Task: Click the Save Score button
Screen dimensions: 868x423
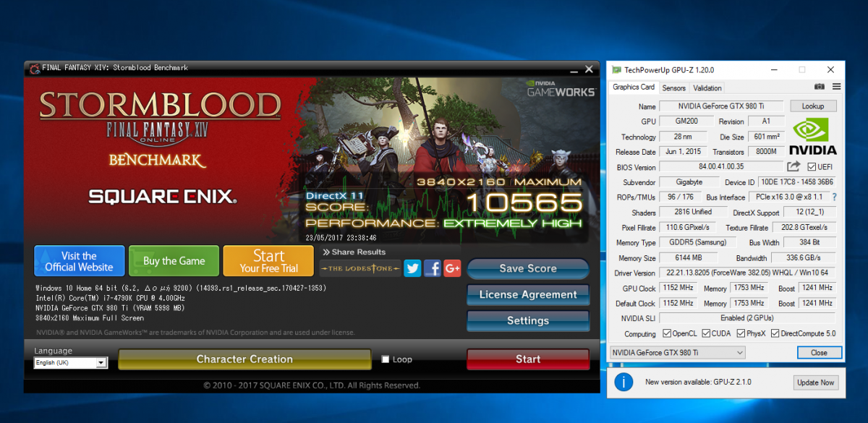Action: click(528, 268)
